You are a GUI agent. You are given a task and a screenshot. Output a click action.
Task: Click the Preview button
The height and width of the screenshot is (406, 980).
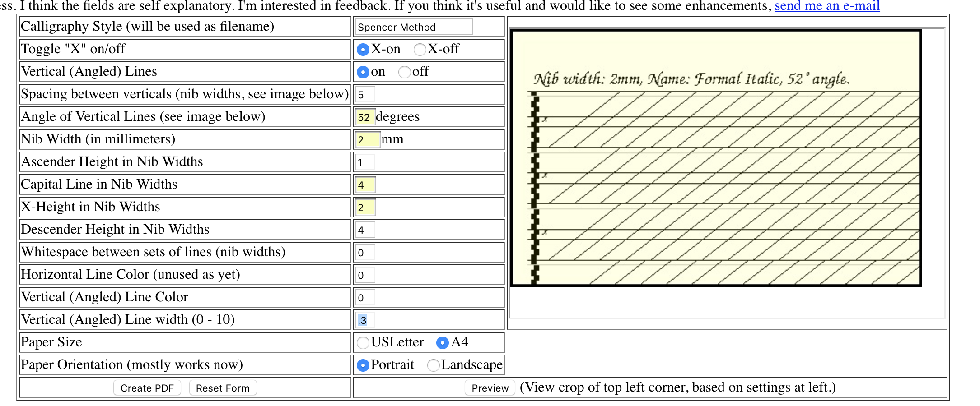(490, 388)
